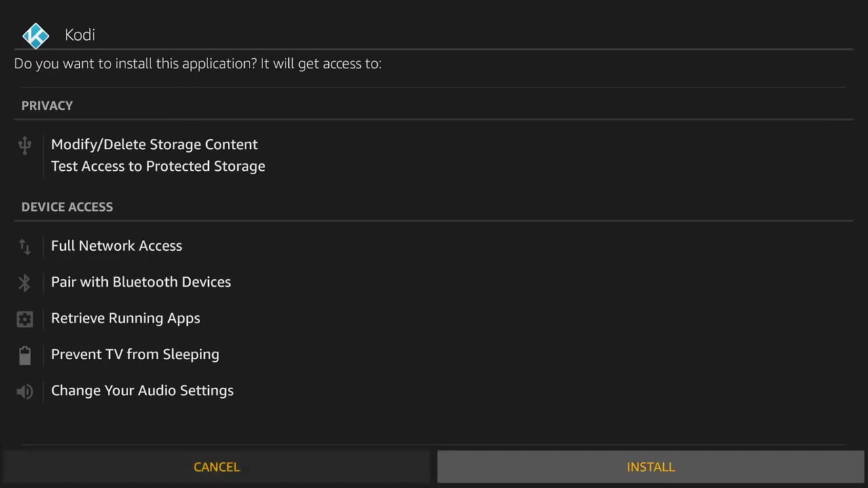Click the PRIVACY section header
Screen dimensions: 868x488
pos(47,105)
